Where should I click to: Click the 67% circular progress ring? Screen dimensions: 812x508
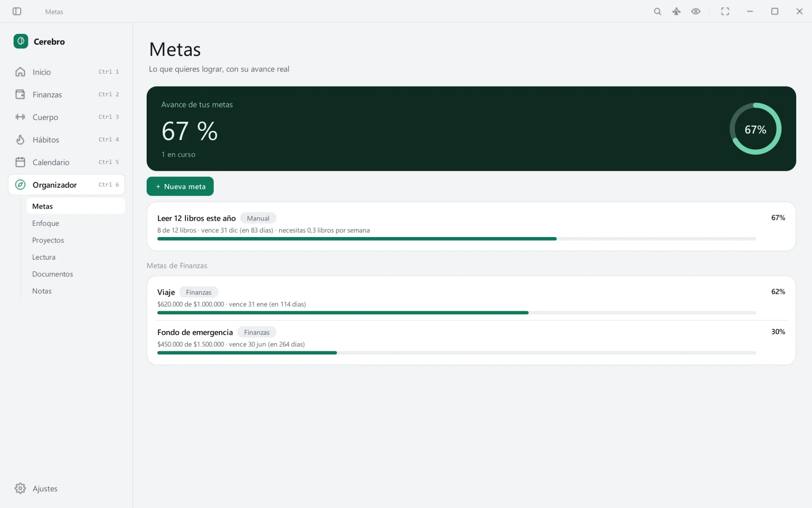pos(755,129)
